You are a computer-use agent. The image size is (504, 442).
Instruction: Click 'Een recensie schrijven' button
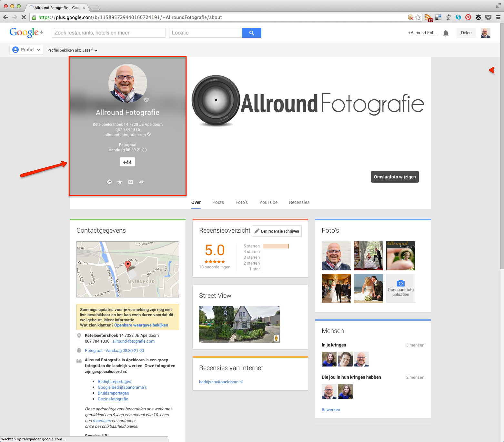coord(277,231)
